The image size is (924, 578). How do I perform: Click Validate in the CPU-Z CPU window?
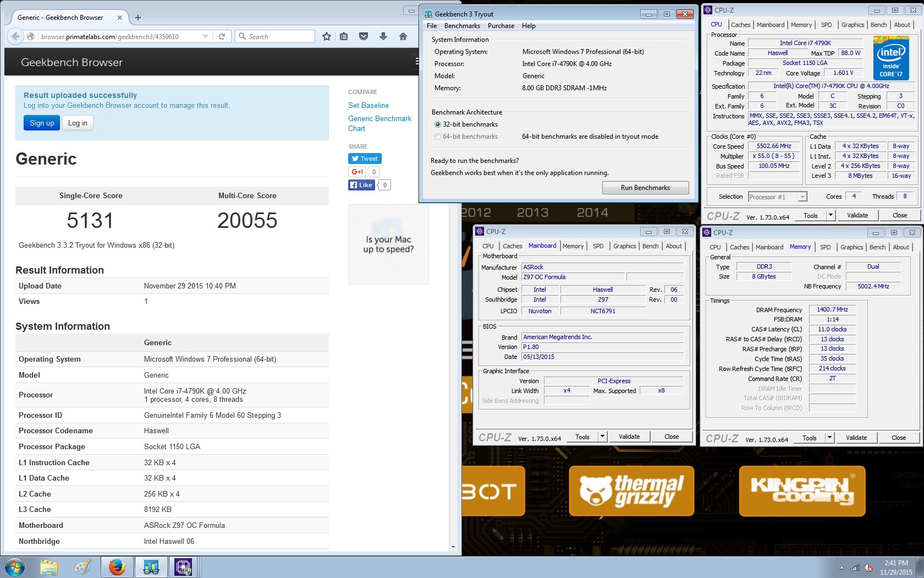[x=857, y=215]
